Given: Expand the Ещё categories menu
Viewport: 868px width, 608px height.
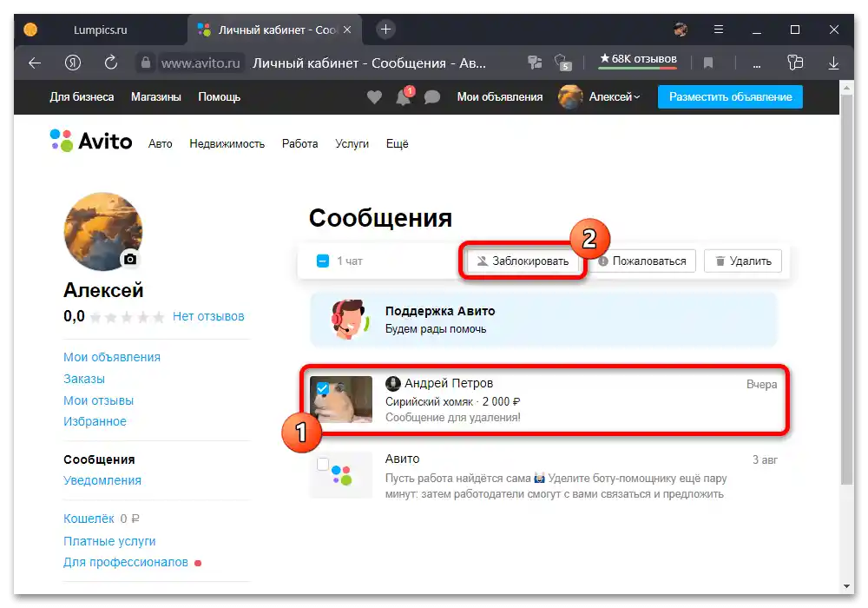Looking at the screenshot, I should click(x=397, y=144).
